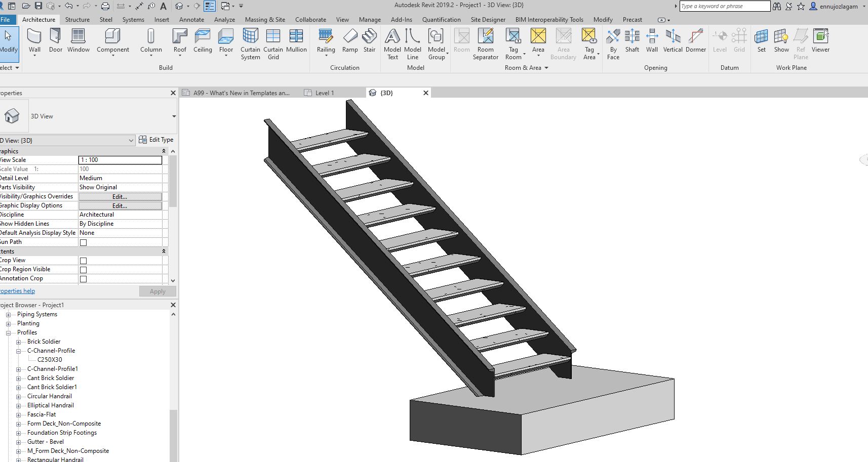
Task: Open the Curtain System tool
Action: pyautogui.click(x=250, y=43)
